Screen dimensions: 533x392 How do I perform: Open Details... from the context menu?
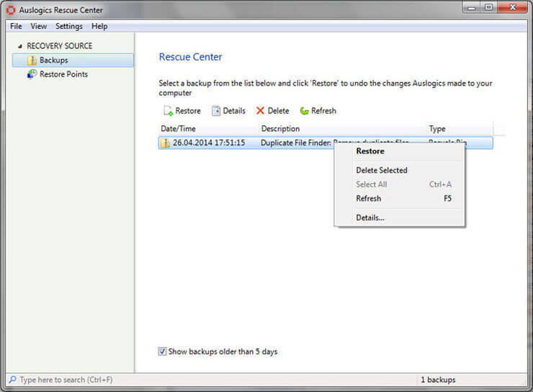click(x=370, y=218)
